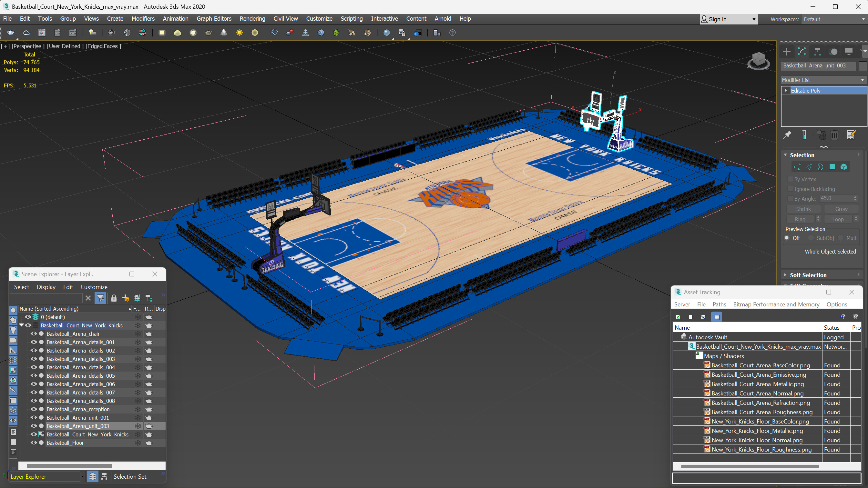Select Edge sub-object level icon

click(x=809, y=167)
